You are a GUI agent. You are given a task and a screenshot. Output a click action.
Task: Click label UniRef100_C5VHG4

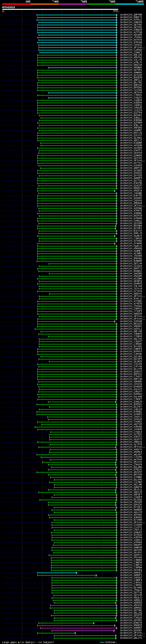pos(131,306)
